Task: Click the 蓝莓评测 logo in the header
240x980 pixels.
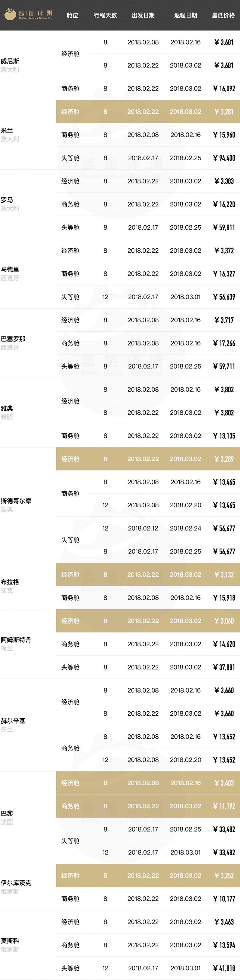Action: click(x=29, y=15)
